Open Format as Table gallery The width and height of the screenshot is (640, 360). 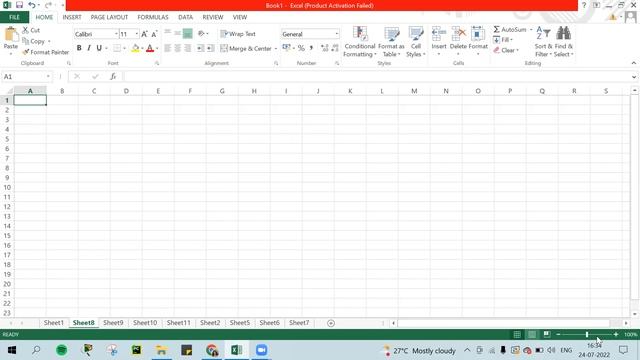391,42
